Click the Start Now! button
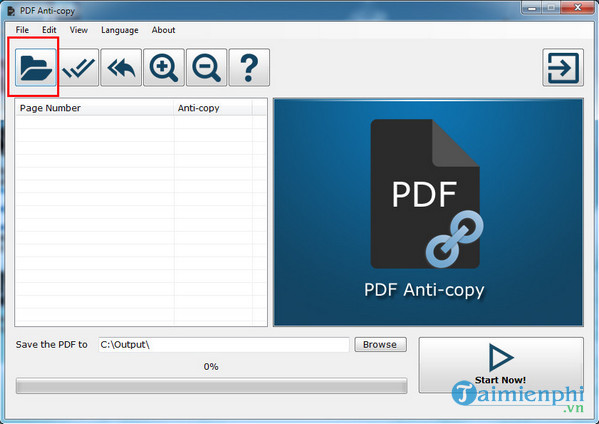 [x=501, y=365]
